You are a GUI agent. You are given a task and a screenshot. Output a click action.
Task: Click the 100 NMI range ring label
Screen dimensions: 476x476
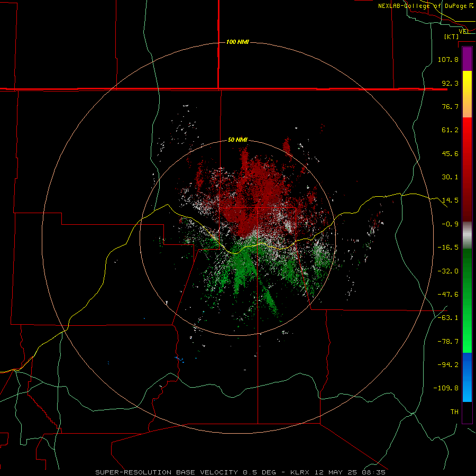click(x=237, y=42)
